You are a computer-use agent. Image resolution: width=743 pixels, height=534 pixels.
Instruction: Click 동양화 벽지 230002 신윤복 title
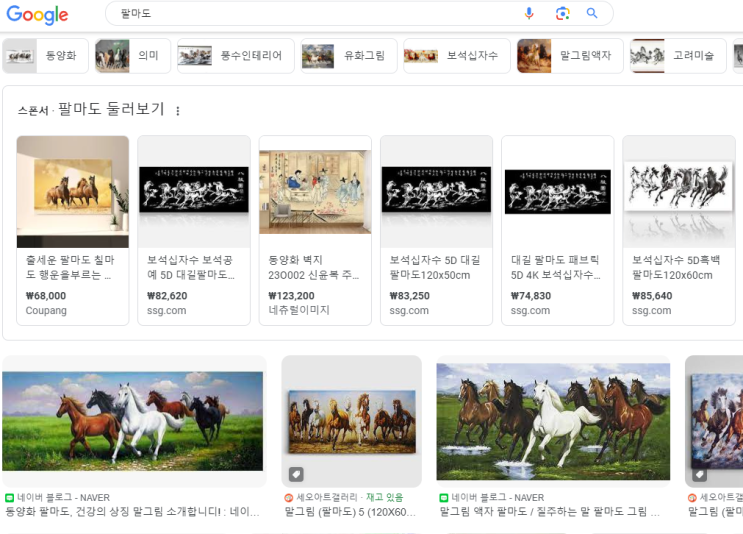tap(313, 267)
